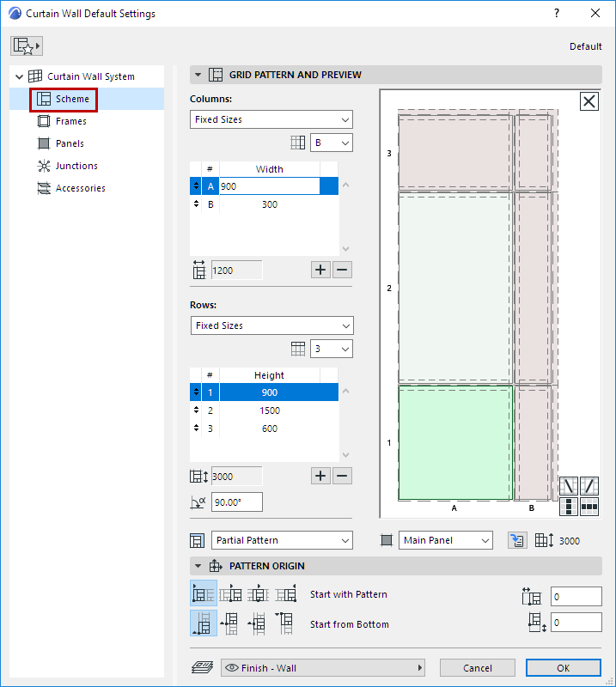The image size is (616, 687).
Task: Open the column count dropdown showing B
Action: click(x=332, y=143)
